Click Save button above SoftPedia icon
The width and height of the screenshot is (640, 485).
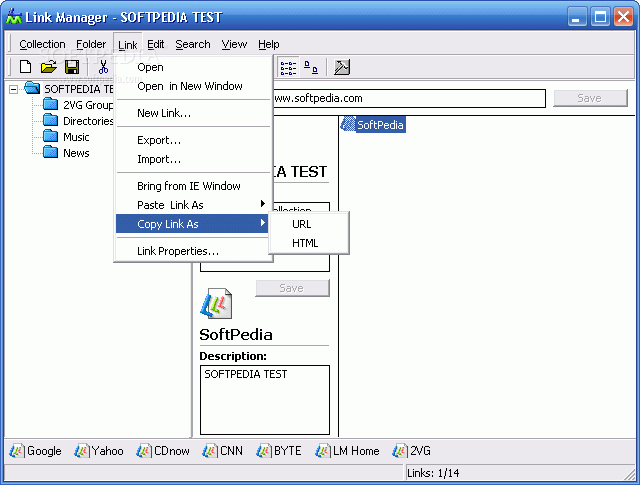pos(292,288)
